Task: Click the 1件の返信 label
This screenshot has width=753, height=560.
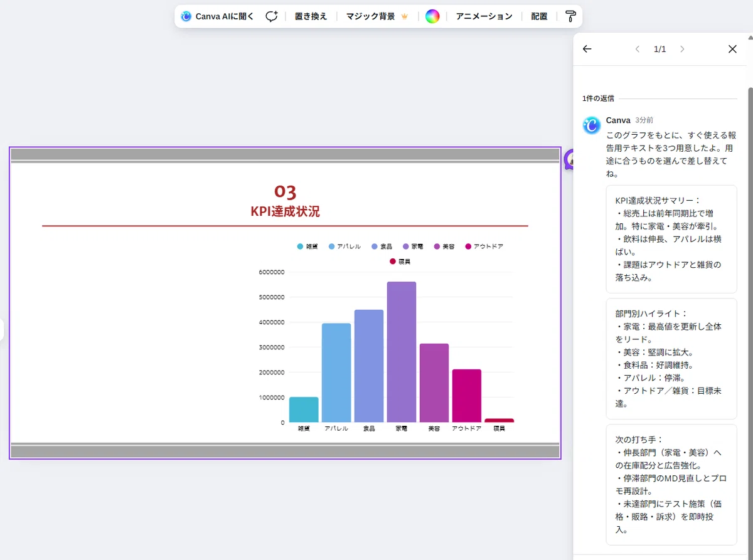Action: coord(598,98)
